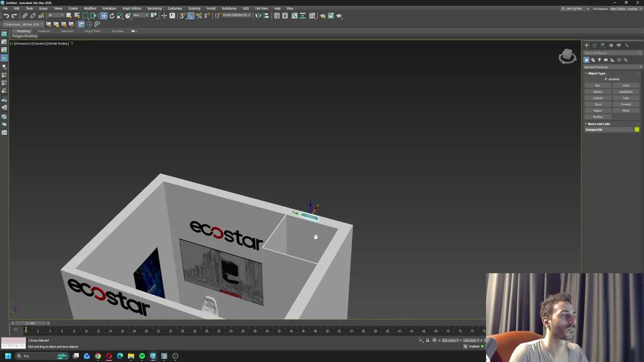Select the Geometry category icon
This screenshot has height=362, width=644.
point(587,60)
